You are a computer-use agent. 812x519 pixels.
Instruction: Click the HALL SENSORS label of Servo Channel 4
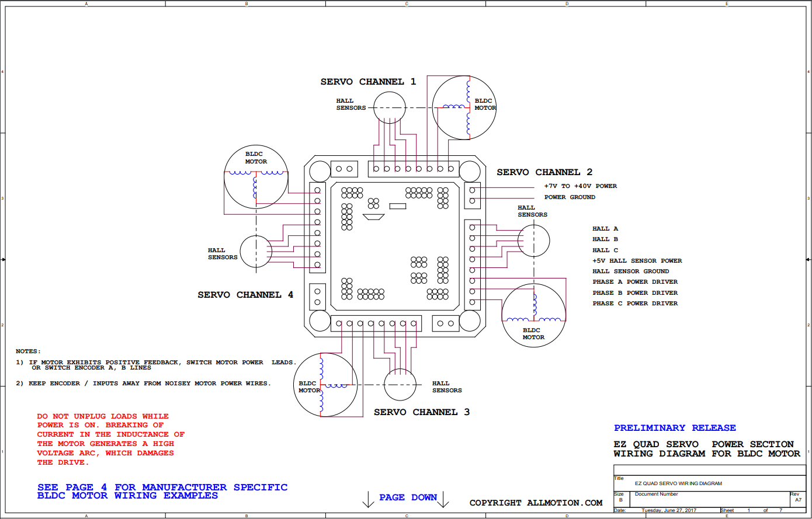(x=223, y=254)
